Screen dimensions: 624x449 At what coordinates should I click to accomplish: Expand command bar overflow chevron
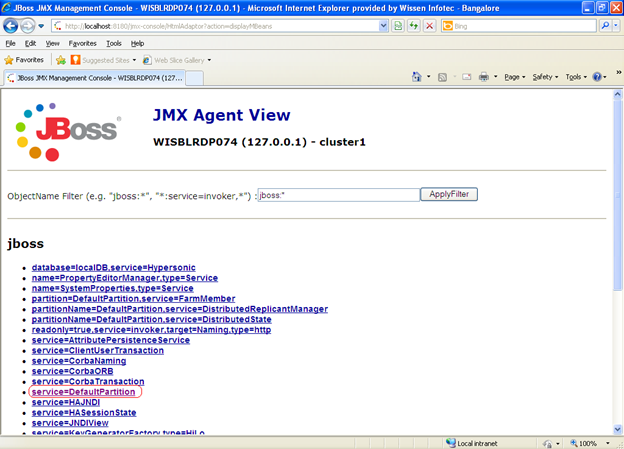click(x=619, y=72)
